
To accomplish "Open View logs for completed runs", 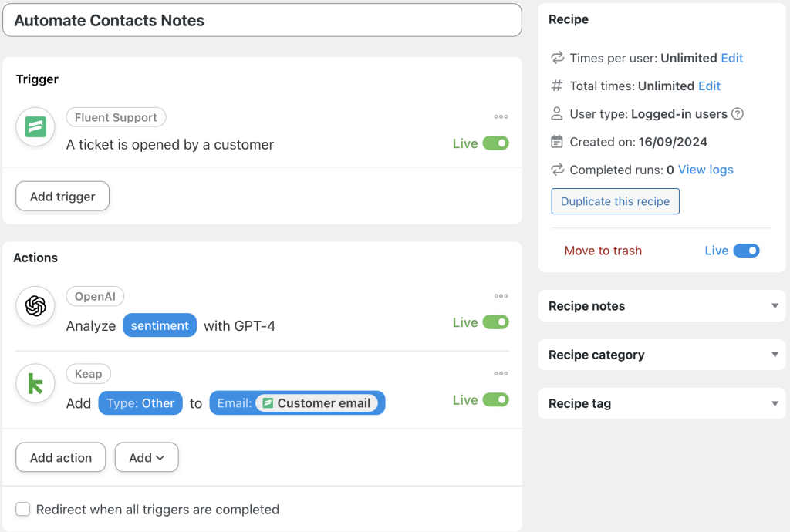I will 705,170.
